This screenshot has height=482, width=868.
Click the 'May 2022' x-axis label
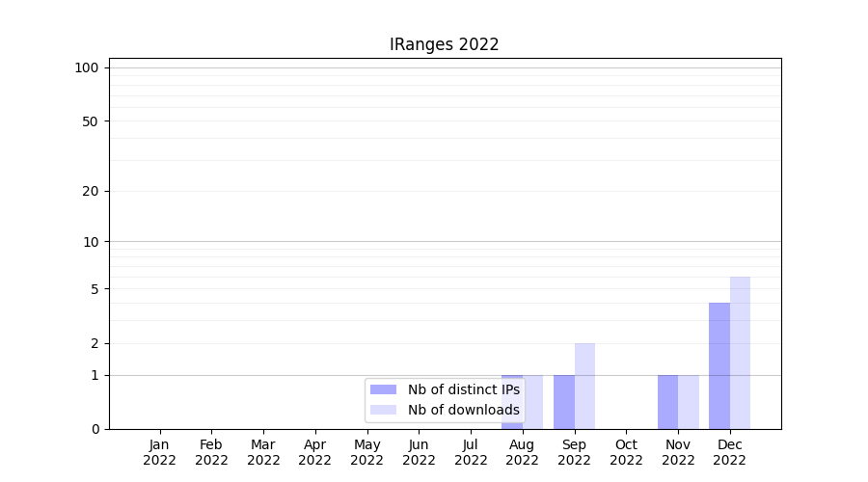366,452
